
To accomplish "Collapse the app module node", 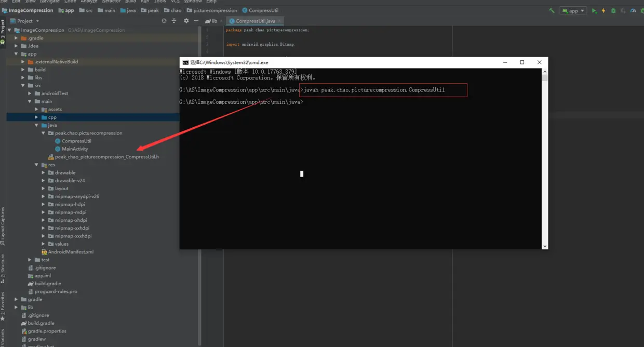I will pyautogui.click(x=16, y=54).
